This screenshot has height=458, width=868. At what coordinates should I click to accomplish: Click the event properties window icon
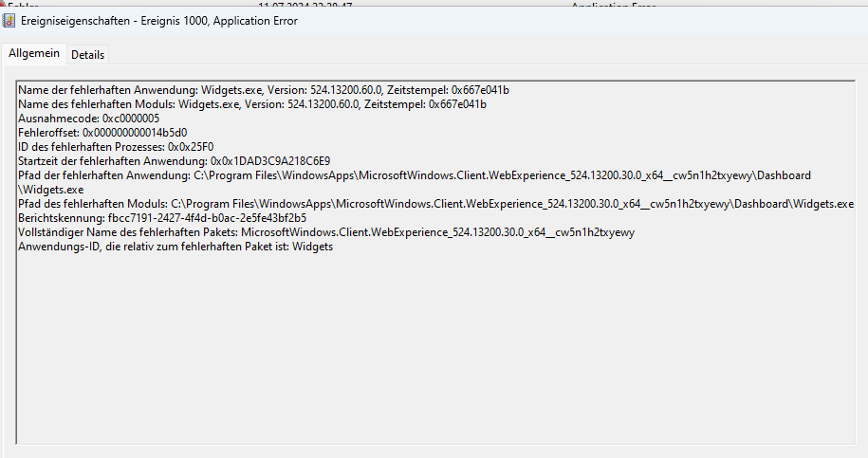coord(9,21)
